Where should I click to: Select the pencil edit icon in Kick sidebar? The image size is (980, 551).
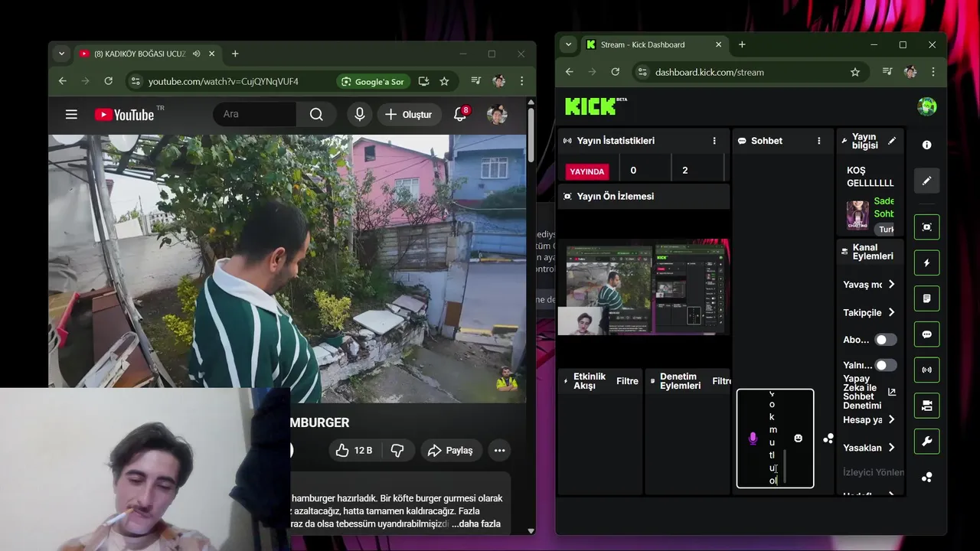pyautogui.click(x=926, y=181)
